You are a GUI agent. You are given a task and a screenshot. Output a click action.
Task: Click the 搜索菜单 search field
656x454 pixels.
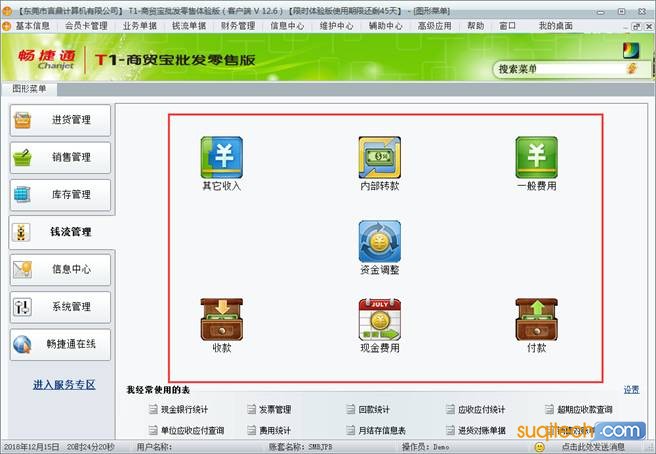(561, 69)
